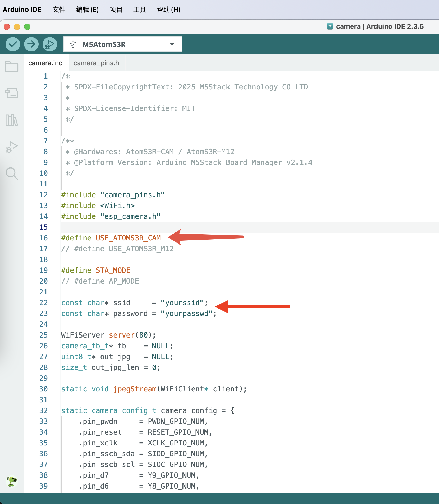Screen dimensions: 439x504
Task: Click the USB icon in board selector
Action: click(73, 44)
